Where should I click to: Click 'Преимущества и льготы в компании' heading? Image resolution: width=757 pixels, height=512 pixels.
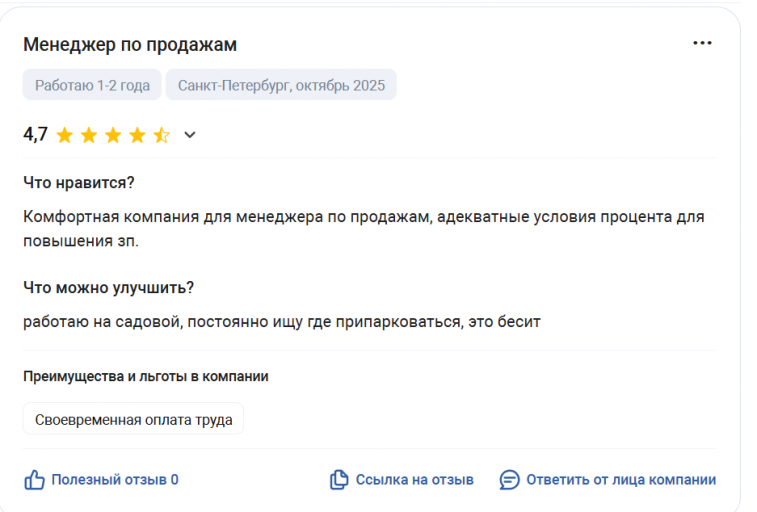pyautogui.click(x=146, y=377)
